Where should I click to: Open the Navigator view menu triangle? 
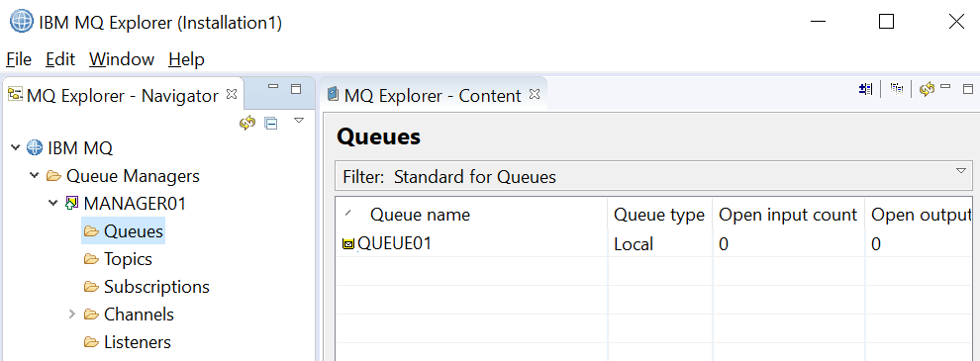point(299,120)
